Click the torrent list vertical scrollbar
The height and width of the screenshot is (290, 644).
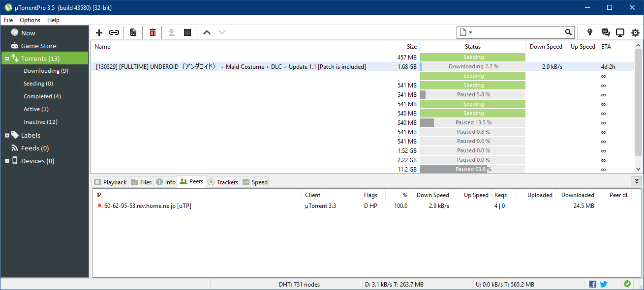(x=638, y=107)
